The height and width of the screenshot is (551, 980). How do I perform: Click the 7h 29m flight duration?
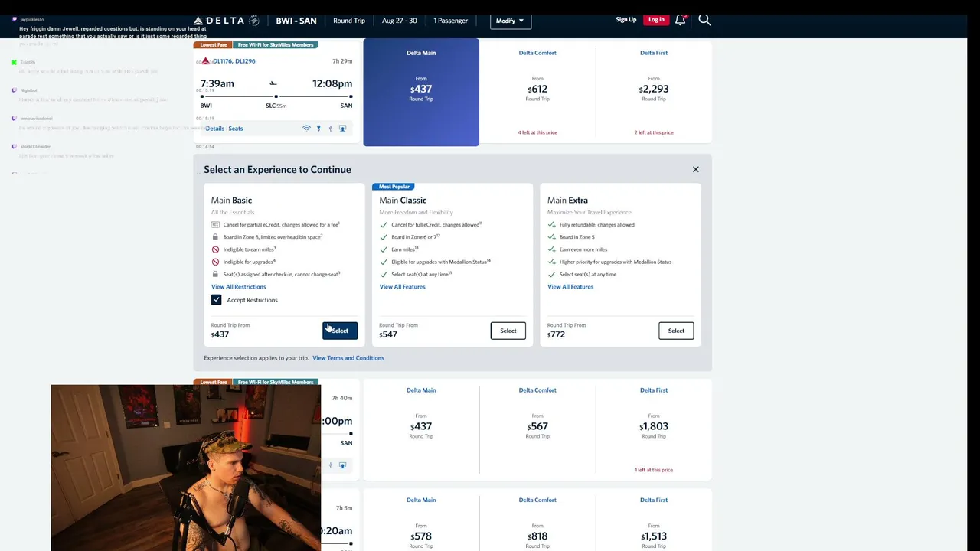point(342,61)
